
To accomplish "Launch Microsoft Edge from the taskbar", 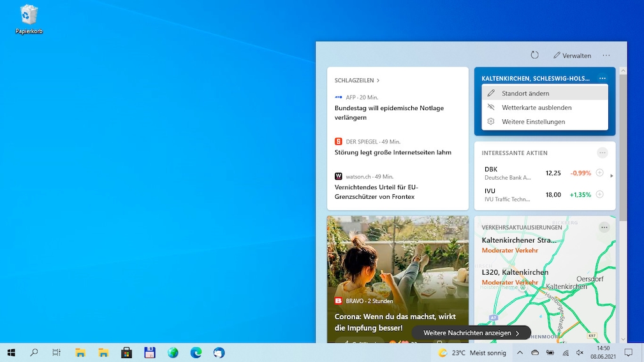I will pos(196,352).
